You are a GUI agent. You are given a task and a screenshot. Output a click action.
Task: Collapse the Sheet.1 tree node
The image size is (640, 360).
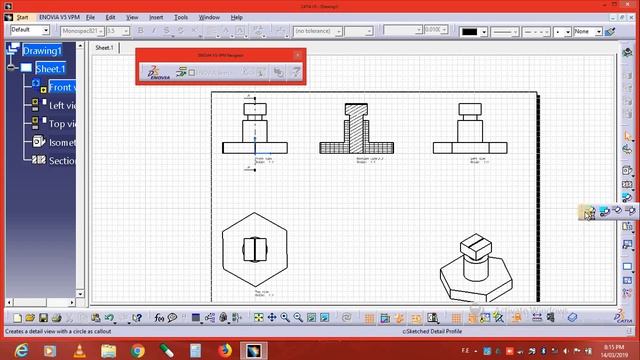pyautogui.click(x=11, y=68)
